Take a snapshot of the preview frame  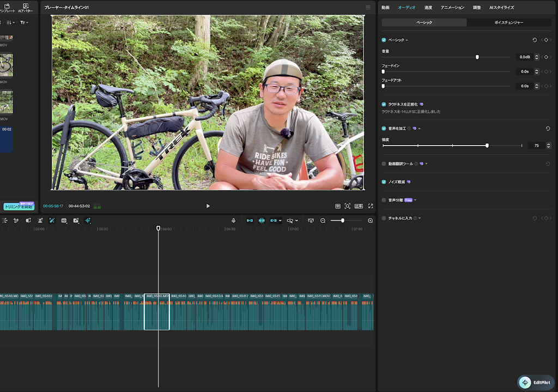click(x=348, y=206)
